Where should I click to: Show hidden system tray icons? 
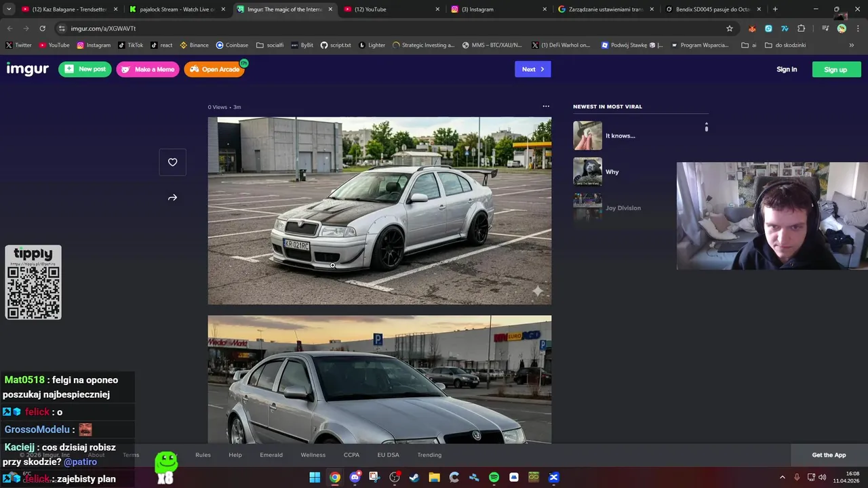point(782,477)
